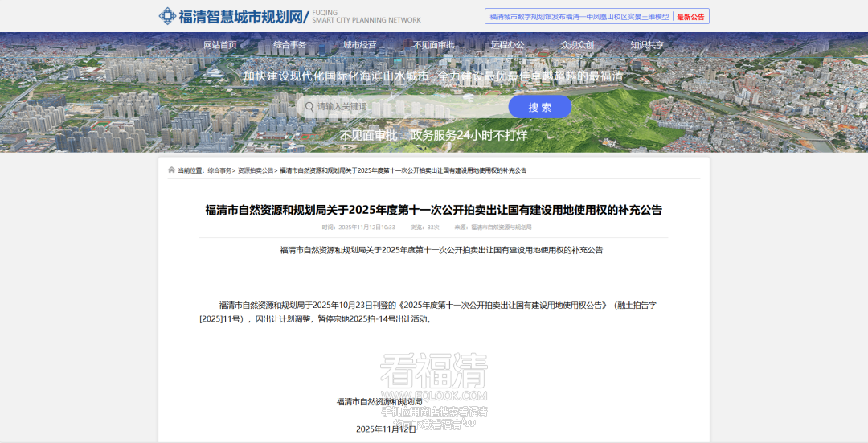
Task: Click the 看福清 watermark logo
Action: 434,372
